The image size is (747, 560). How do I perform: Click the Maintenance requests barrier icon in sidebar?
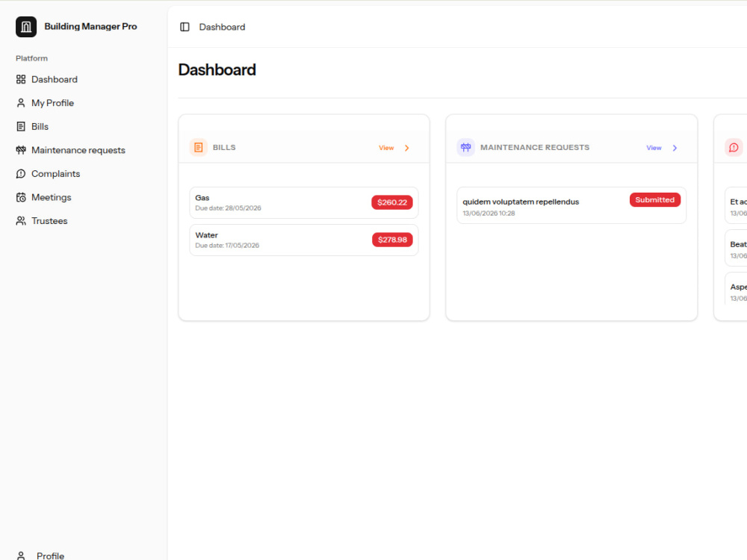click(21, 150)
